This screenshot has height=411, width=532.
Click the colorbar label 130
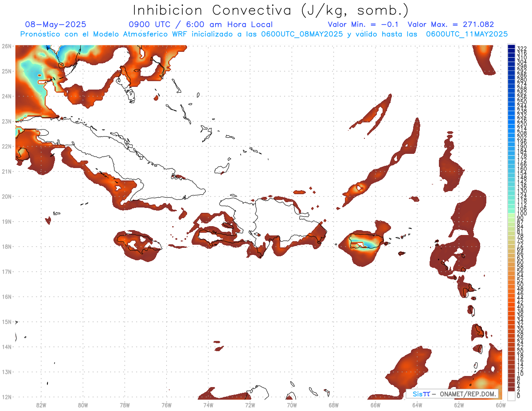522,191
